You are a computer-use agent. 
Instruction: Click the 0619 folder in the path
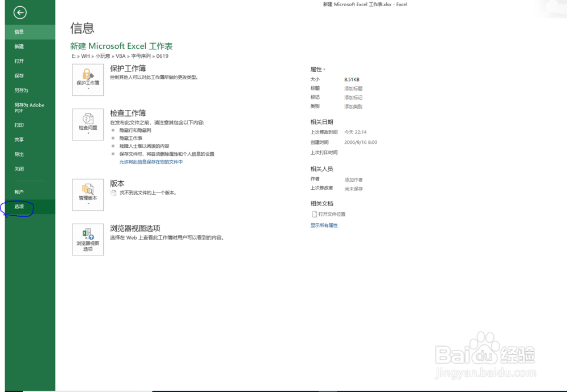[162, 56]
